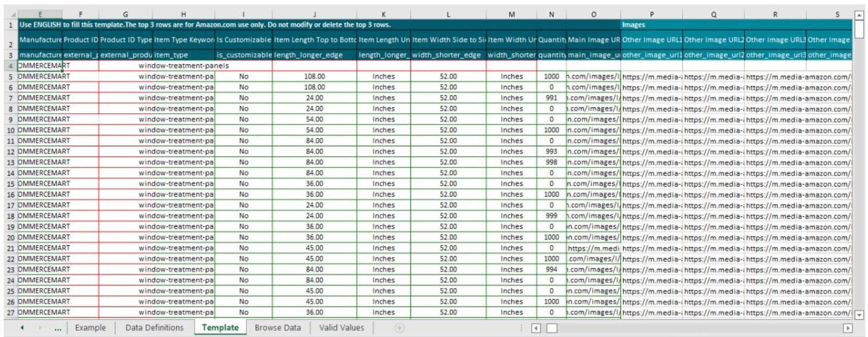The image size is (868, 337).
Task: Click quantity 991 cell in row 7
Action: click(552, 98)
